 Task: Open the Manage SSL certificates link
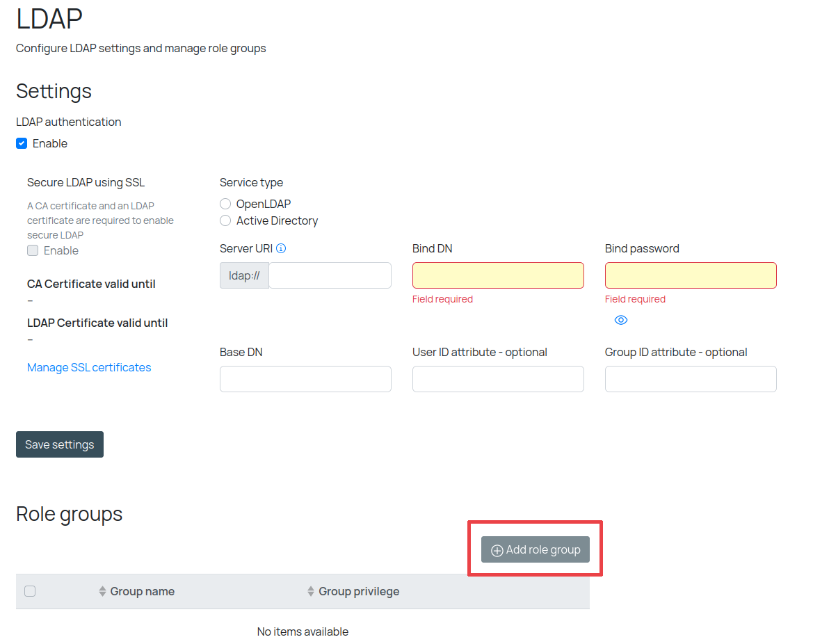pyautogui.click(x=89, y=367)
